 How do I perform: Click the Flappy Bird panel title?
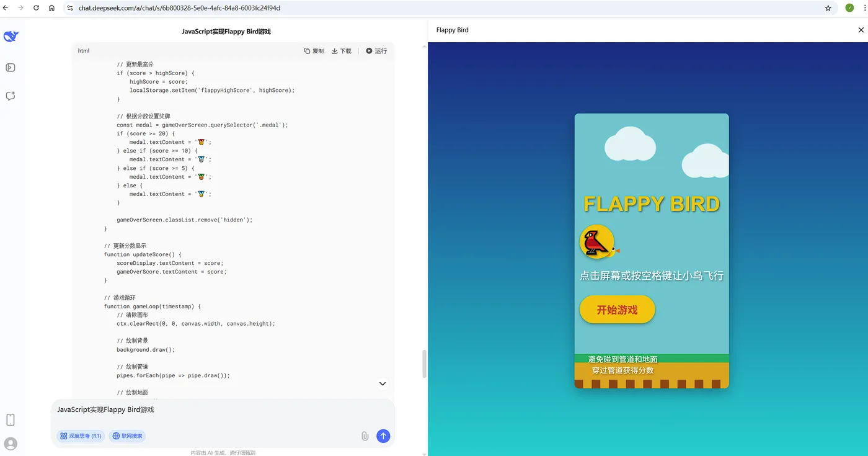pos(453,30)
